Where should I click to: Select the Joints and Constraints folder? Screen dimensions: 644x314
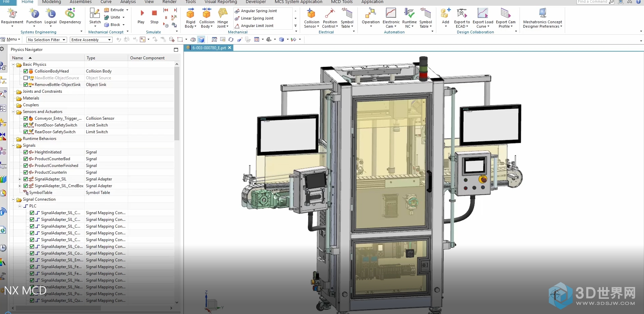click(x=42, y=91)
